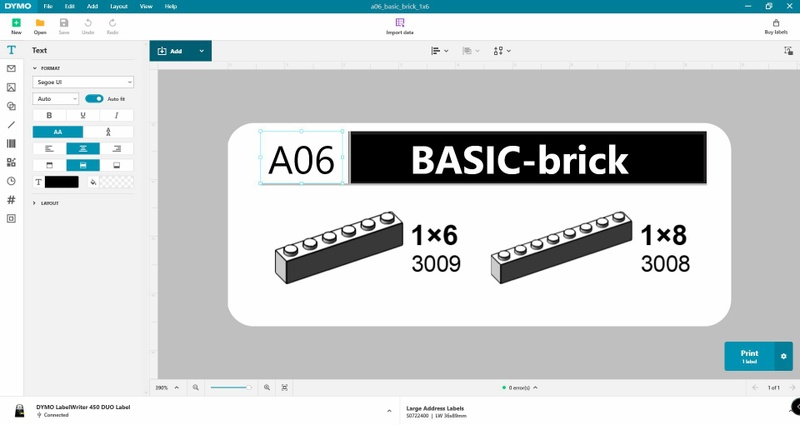Open the Segoe UI font dropdown
The width and height of the screenshot is (800, 425).
coord(83,82)
